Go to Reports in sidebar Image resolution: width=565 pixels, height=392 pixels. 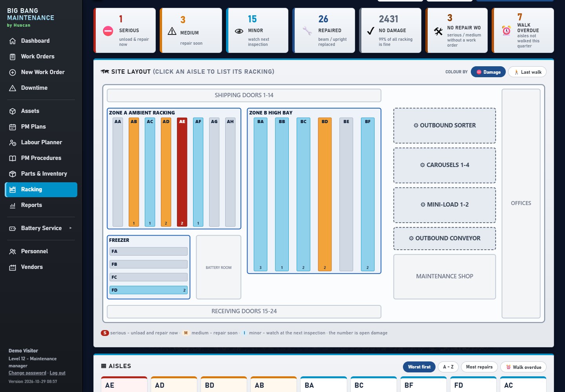[41, 205]
